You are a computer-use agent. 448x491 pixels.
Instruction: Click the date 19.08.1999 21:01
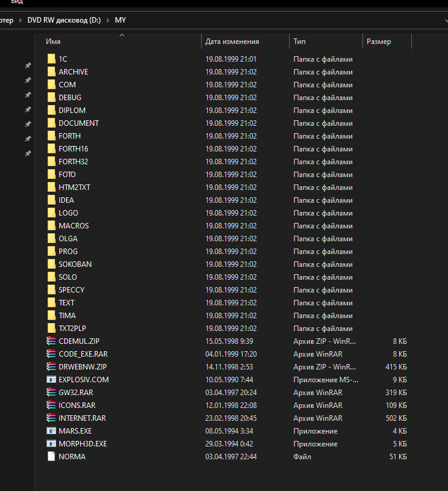tap(230, 59)
